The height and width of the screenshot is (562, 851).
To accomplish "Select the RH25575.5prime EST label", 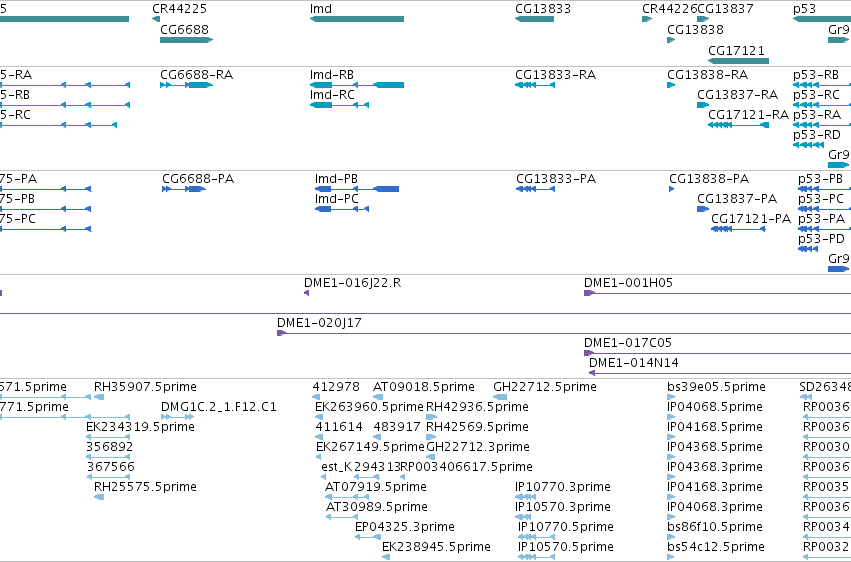I will (x=145, y=487).
